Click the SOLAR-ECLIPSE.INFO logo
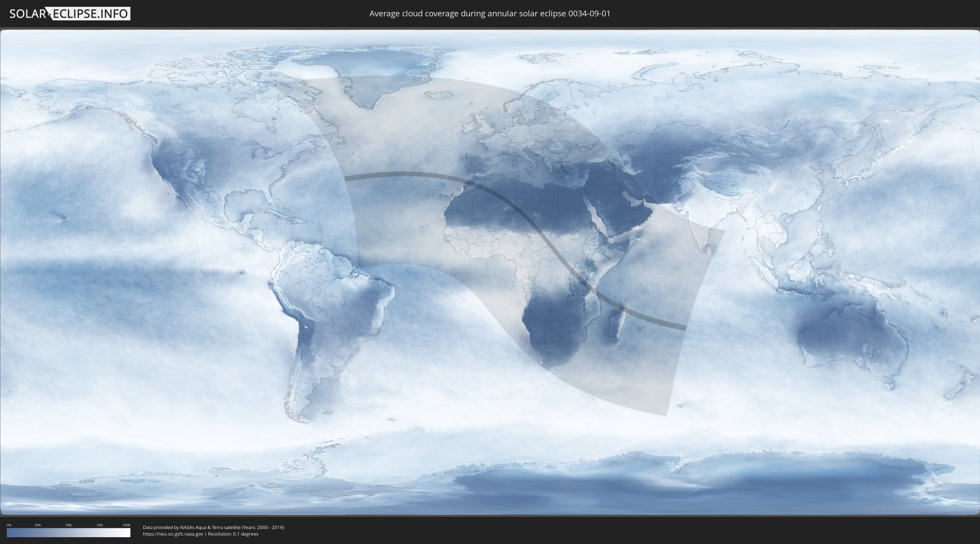Viewport: 980px width, 544px height. point(69,14)
